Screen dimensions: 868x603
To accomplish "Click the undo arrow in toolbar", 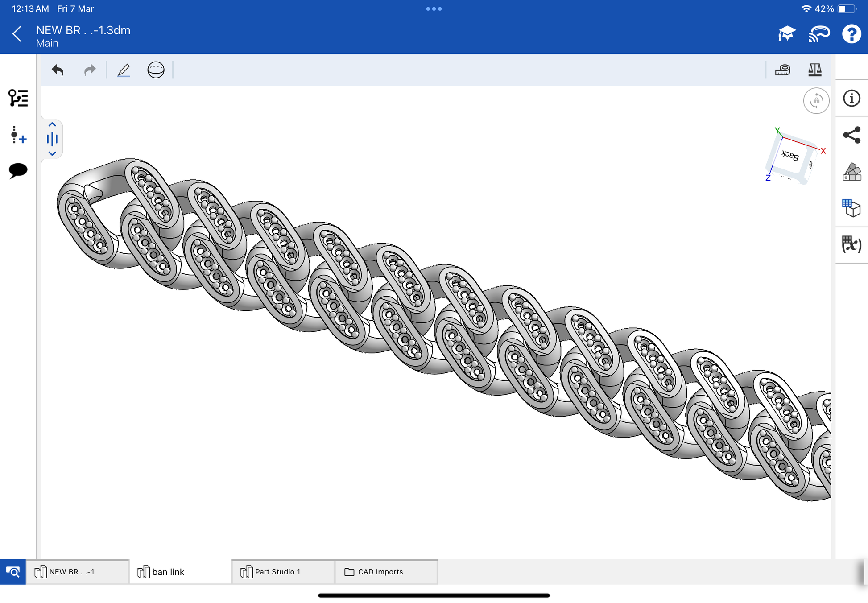I will tap(58, 70).
